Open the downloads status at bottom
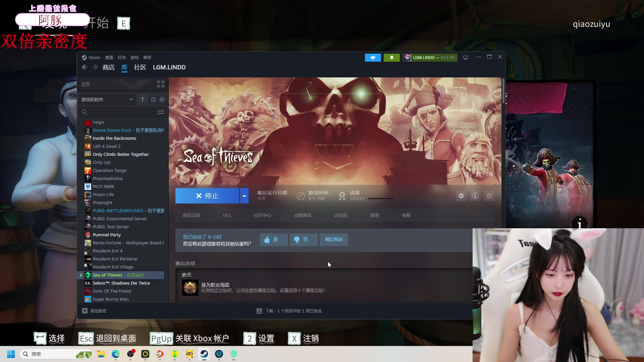 tap(289, 311)
